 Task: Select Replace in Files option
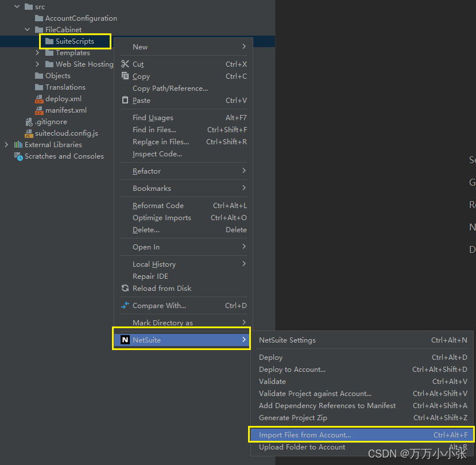pos(183,142)
